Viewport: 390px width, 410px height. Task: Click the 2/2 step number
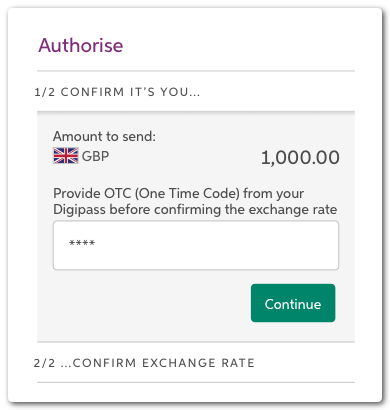click(x=44, y=363)
